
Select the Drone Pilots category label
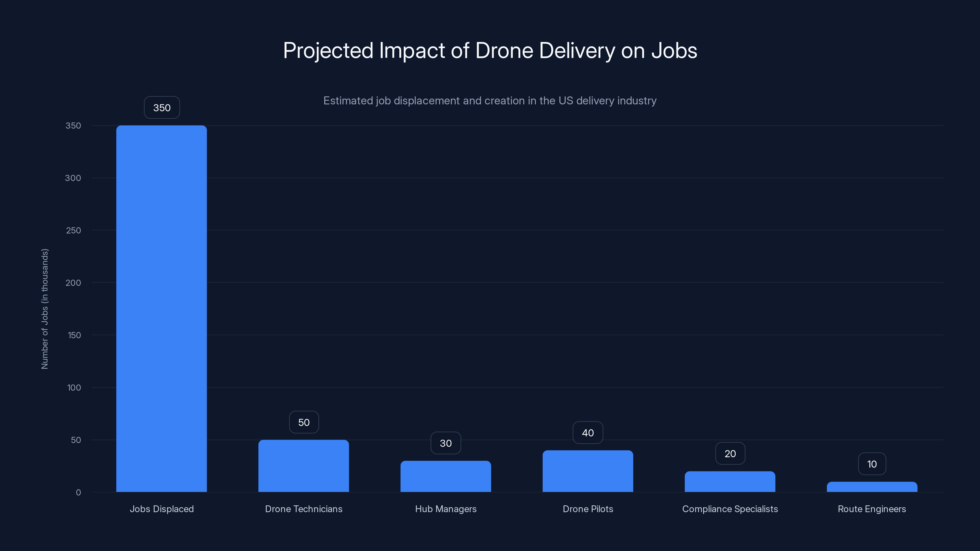click(588, 509)
